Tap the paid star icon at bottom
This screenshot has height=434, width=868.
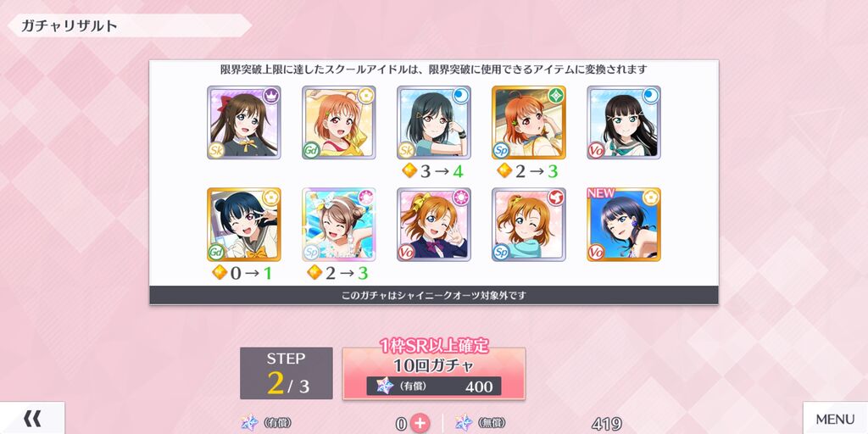250,423
